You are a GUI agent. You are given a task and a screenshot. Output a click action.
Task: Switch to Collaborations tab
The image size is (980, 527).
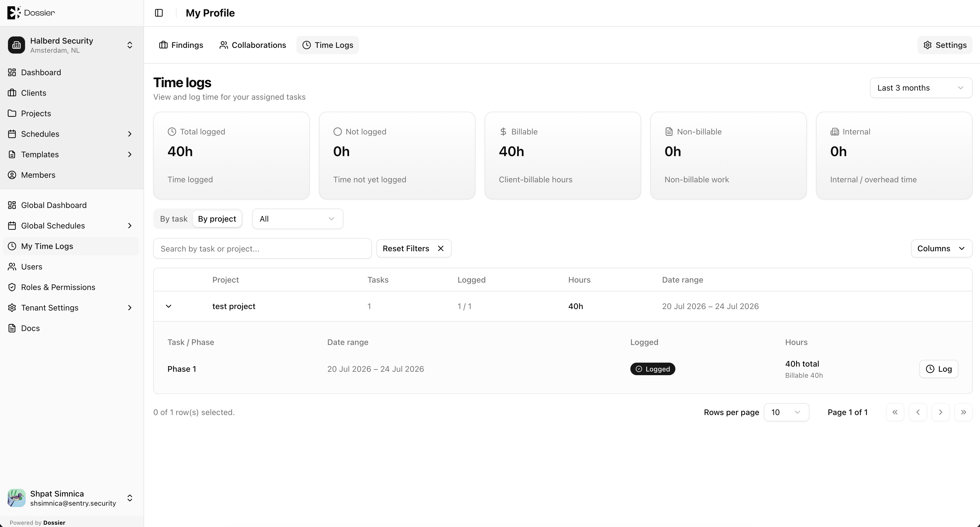coord(253,45)
